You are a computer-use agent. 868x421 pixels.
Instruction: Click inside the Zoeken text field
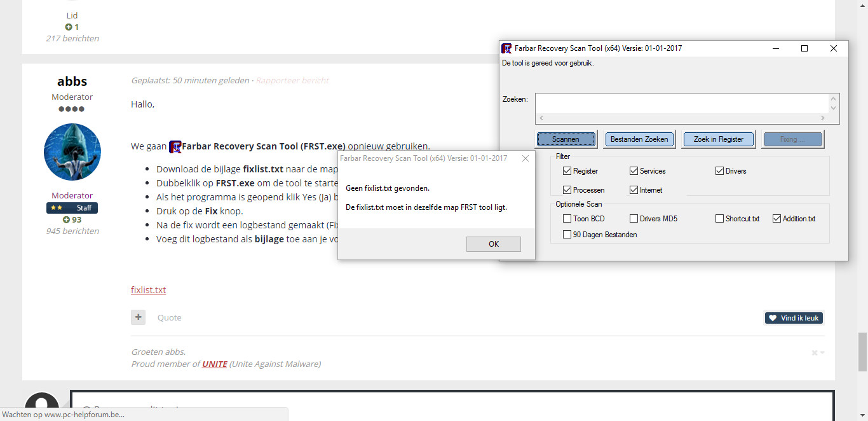(x=681, y=103)
